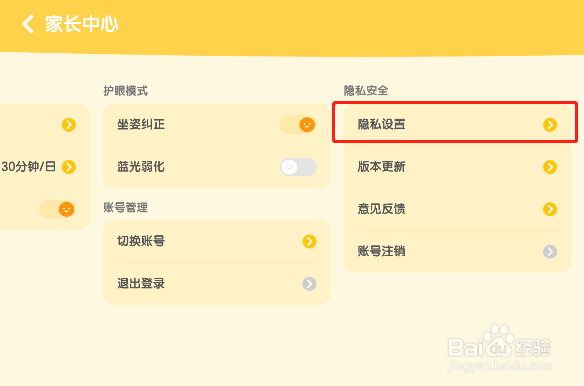
Task: Go back using the 家长中心 arrow
Action: [x=28, y=24]
